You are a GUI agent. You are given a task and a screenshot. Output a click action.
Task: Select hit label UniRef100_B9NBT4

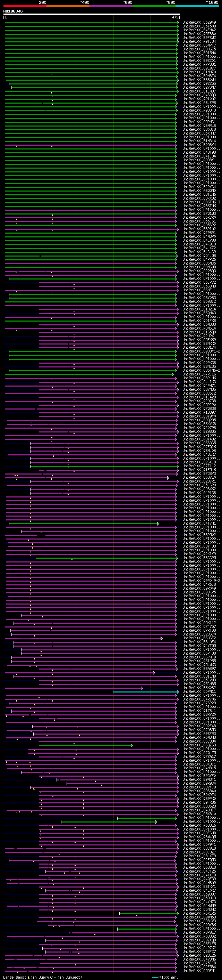[x=199, y=76]
